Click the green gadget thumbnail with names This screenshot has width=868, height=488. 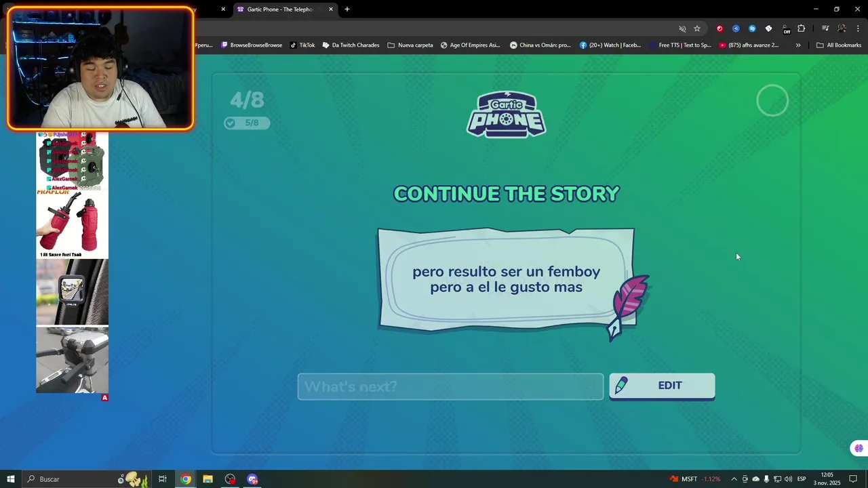[72, 161]
